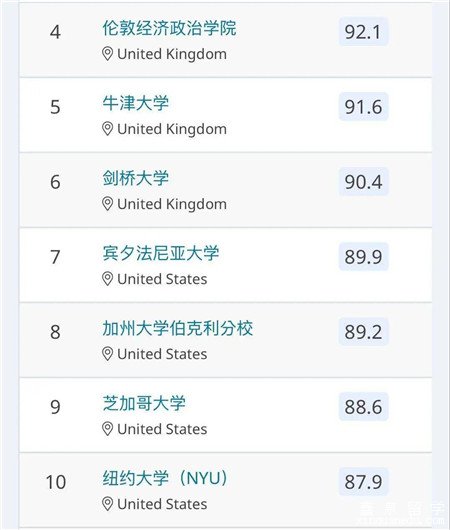450x530 pixels.
Task: Click location pin icon under 剑桥大学
Action: tap(107, 204)
